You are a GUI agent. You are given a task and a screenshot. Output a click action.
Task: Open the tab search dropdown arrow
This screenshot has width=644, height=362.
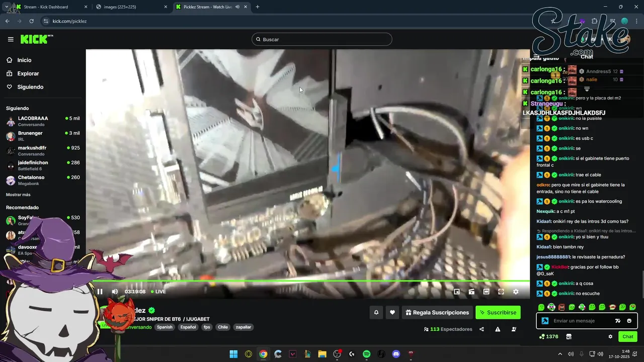pyautogui.click(x=6, y=7)
